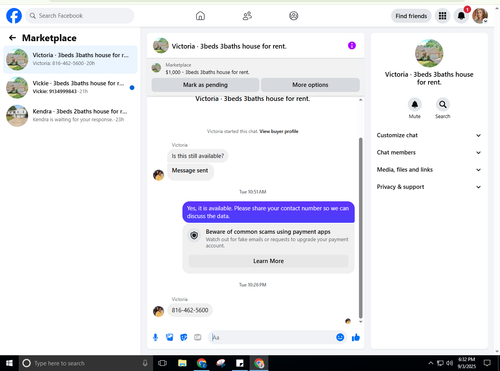The height and width of the screenshot is (371, 500).
Task: Open the Windows notification center icon
Action: pyautogui.click(x=487, y=363)
